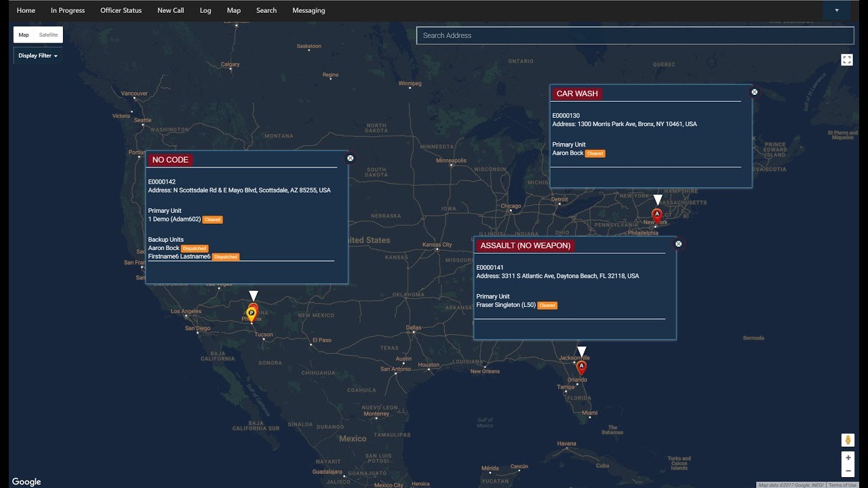Click the red marker near New York
Screen dimensions: 868x488
pyautogui.click(x=656, y=216)
